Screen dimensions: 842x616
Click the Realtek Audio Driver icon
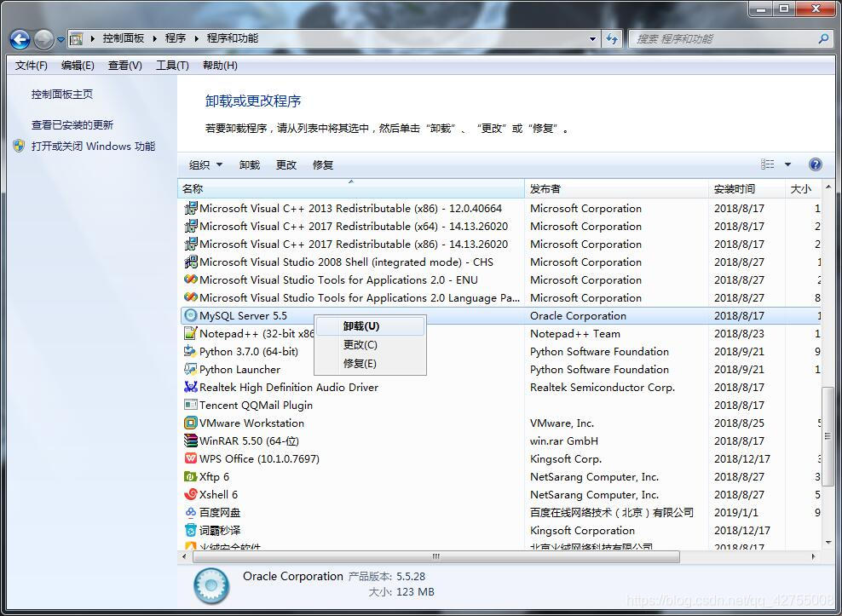(x=190, y=387)
